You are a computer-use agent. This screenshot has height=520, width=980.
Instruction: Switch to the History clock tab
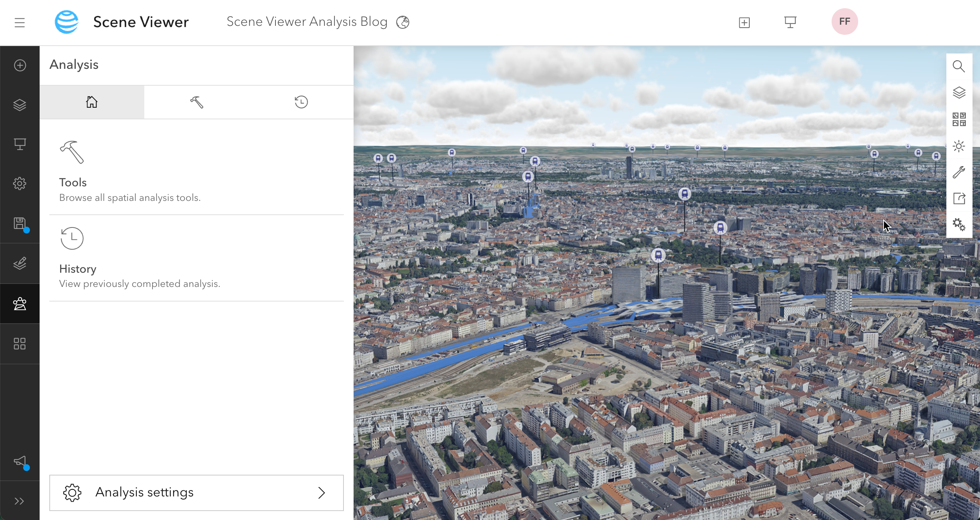point(301,102)
